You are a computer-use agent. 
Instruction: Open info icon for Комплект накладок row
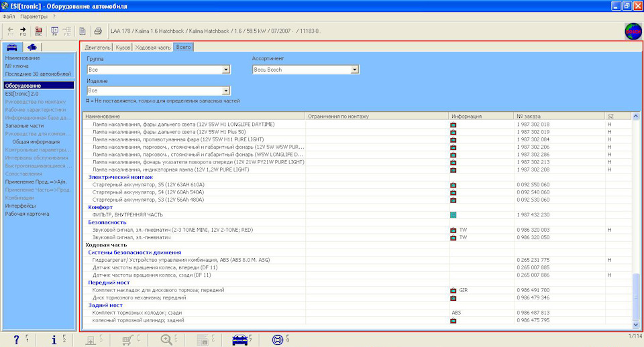[x=453, y=291]
